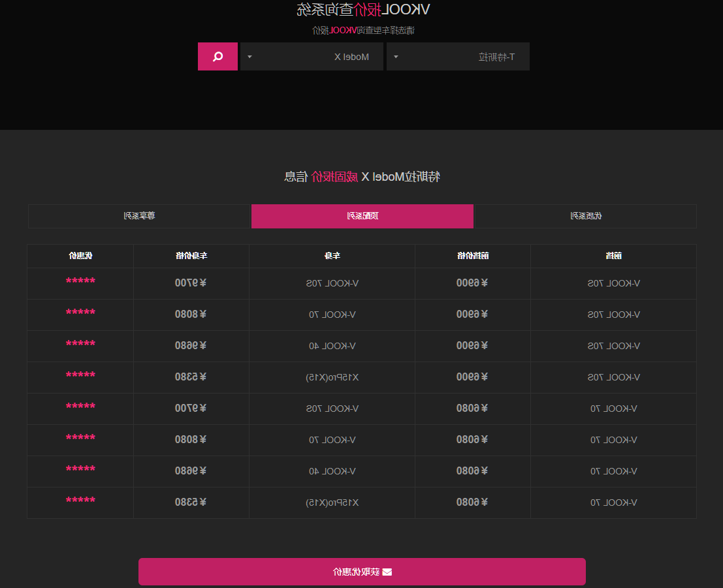Select the 顶配系列 tab
723x588 pixels.
pos(362,216)
